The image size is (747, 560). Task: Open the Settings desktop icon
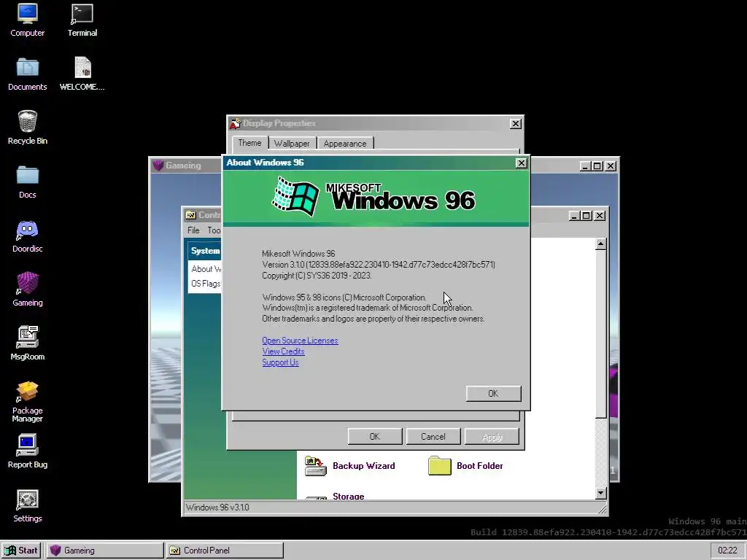[27, 506]
